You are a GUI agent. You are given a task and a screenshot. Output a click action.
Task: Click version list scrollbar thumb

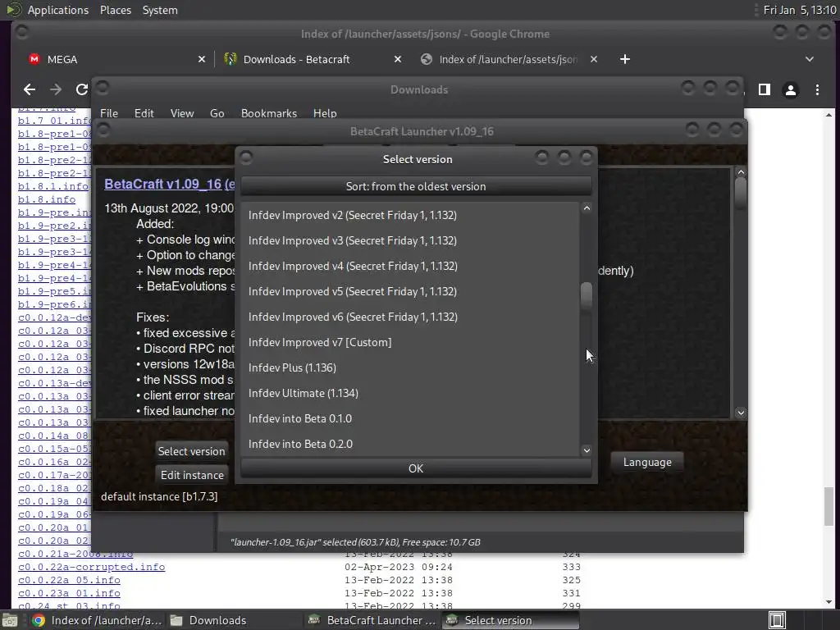[587, 295]
